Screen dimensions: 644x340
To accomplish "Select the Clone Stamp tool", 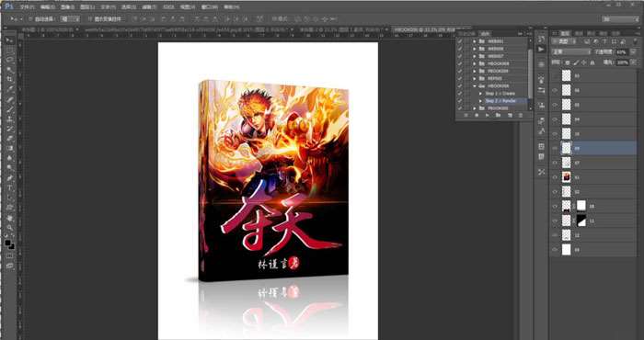I will click(x=9, y=119).
